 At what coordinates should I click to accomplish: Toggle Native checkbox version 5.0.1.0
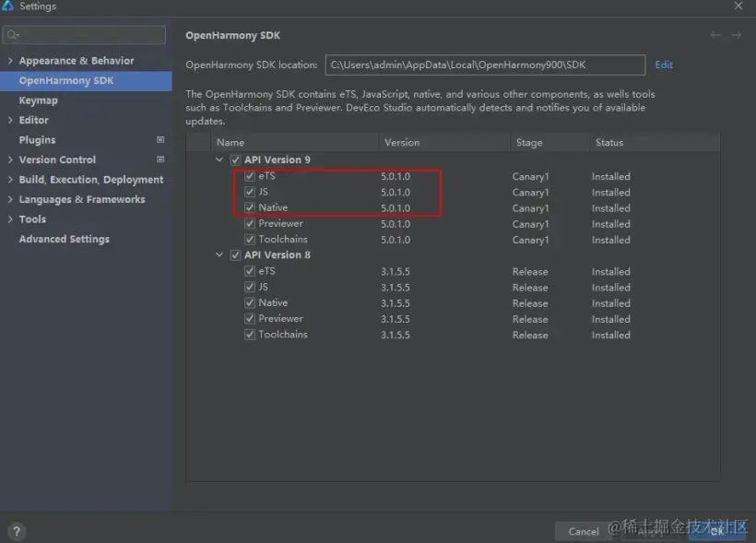coord(249,207)
